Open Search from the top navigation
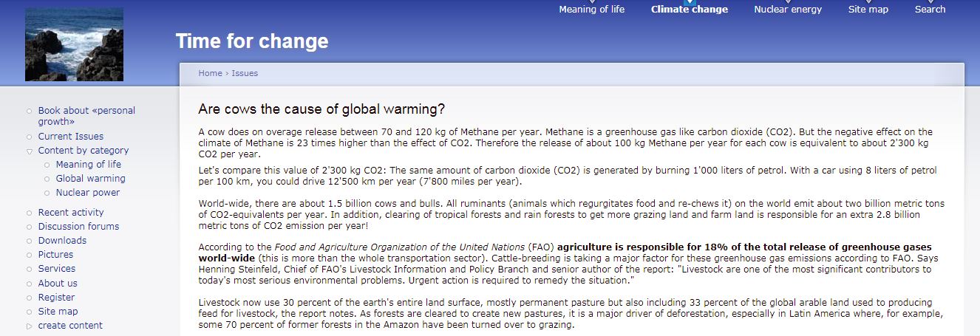The width and height of the screenshot is (980, 336). pos(930,10)
